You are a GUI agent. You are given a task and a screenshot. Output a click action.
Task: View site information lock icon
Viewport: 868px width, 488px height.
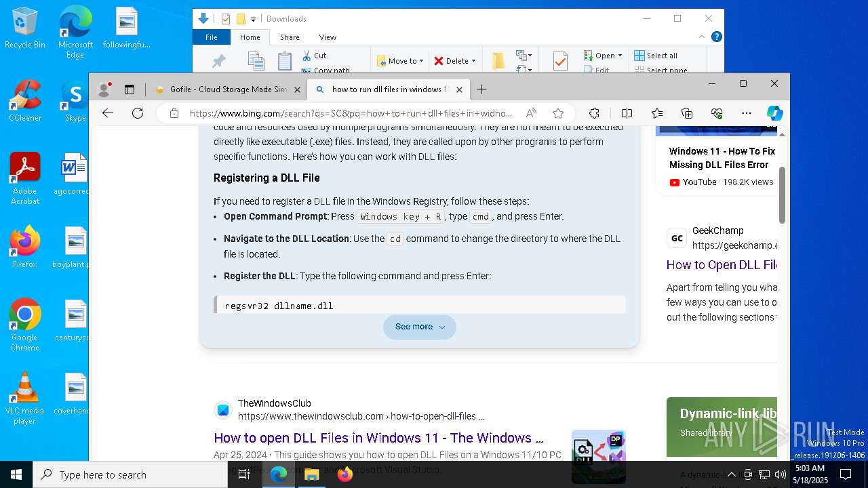(x=174, y=113)
